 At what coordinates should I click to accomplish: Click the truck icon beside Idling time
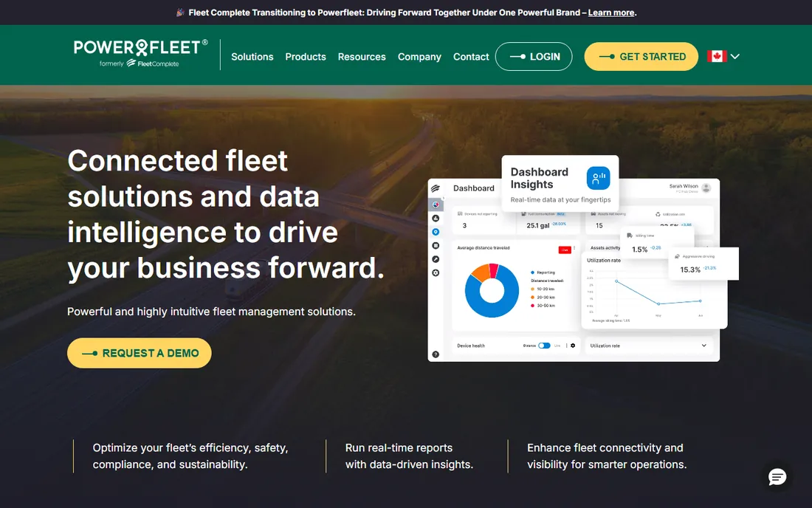pos(630,236)
